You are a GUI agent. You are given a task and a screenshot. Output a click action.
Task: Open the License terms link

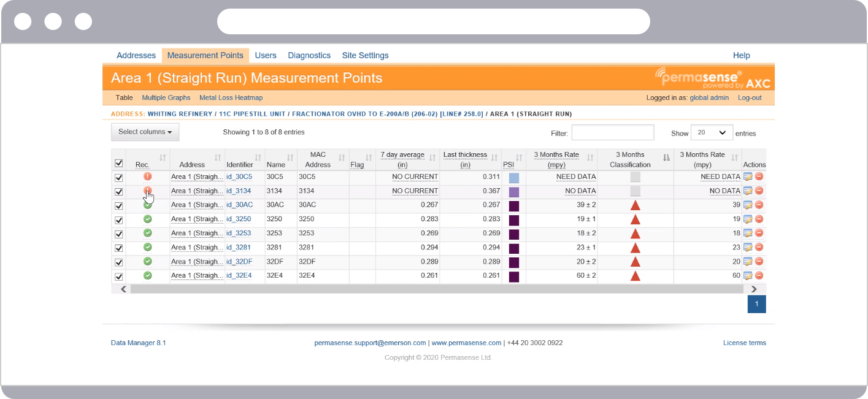745,343
